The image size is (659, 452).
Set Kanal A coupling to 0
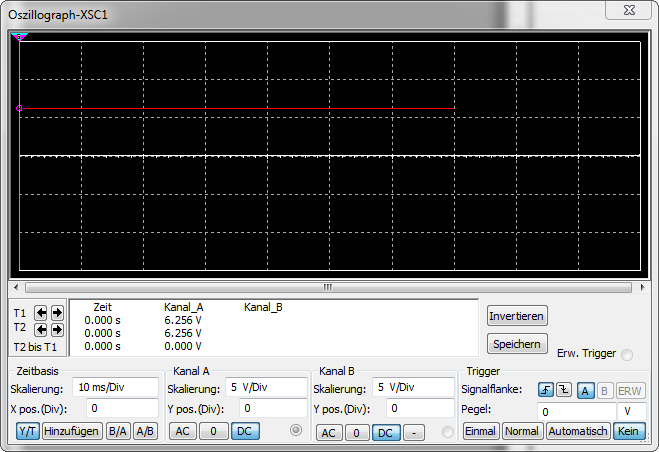[x=214, y=431]
